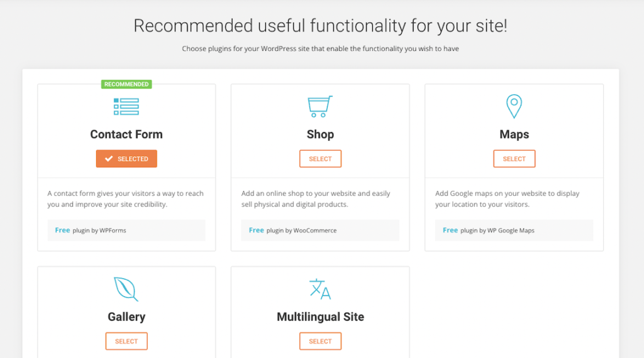Screen dimensions: 644x358
Task: Click the Maps location pin icon
Action: click(x=514, y=107)
